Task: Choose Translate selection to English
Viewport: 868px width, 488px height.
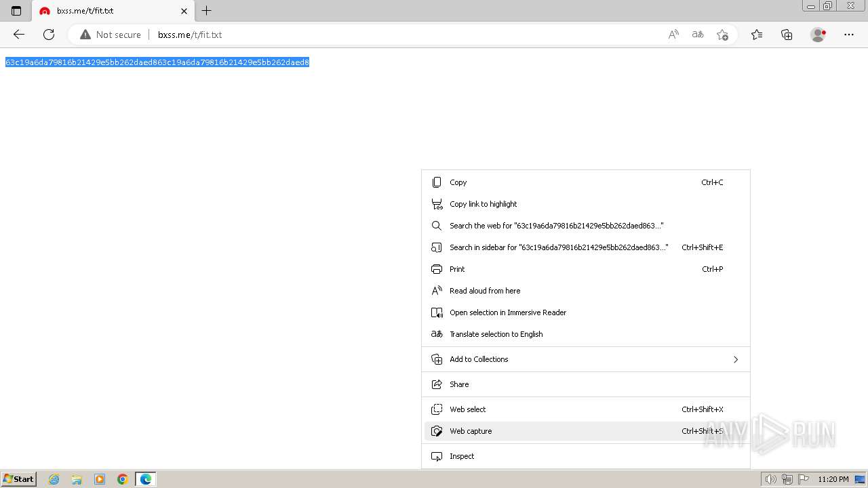Action: [586, 334]
